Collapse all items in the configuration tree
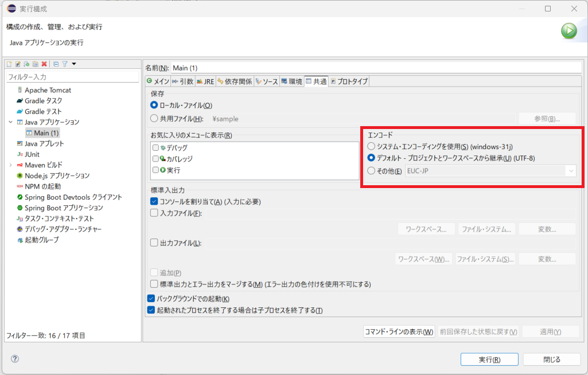Viewport: 588px width, 375px height. (x=57, y=64)
